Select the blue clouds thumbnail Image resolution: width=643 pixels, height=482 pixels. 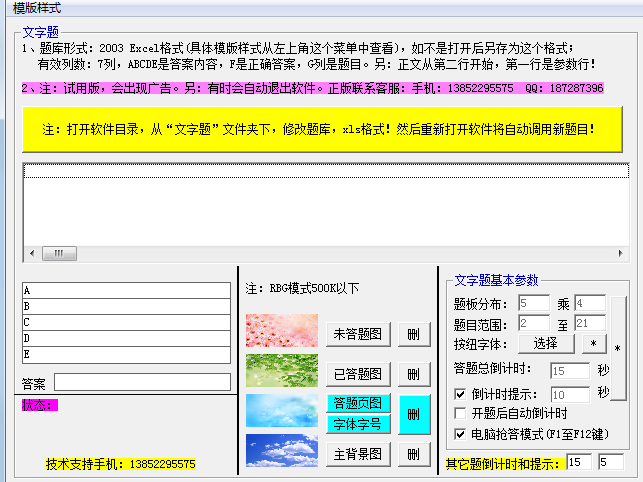point(282,450)
